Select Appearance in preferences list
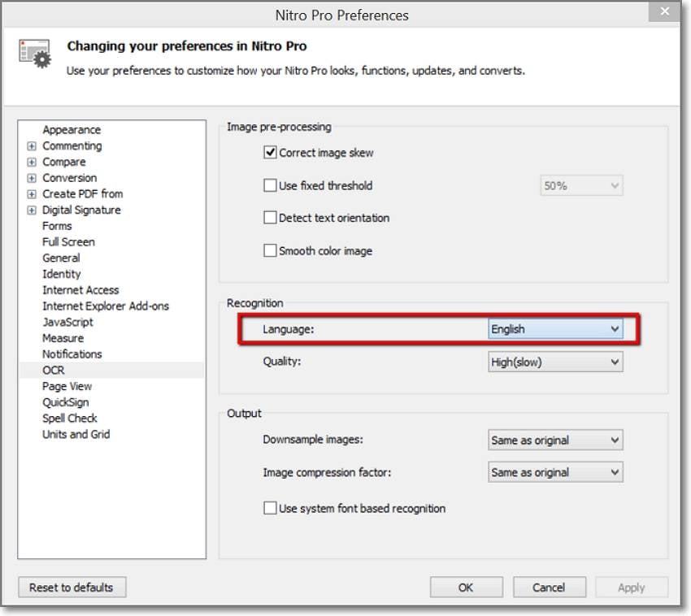Screen dimensions: 691x616 72,130
